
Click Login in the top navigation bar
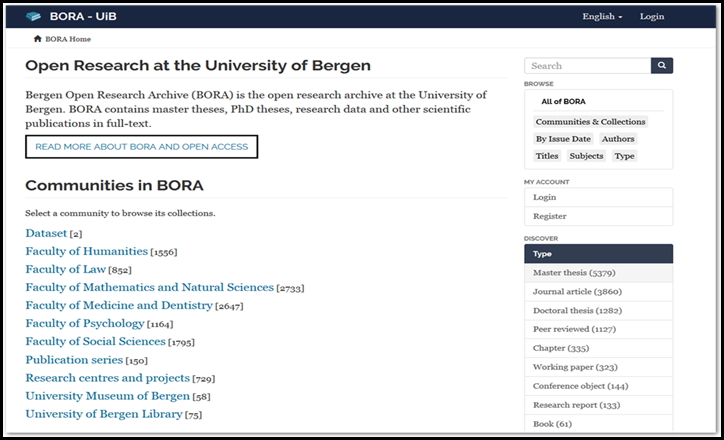[x=652, y=17]
